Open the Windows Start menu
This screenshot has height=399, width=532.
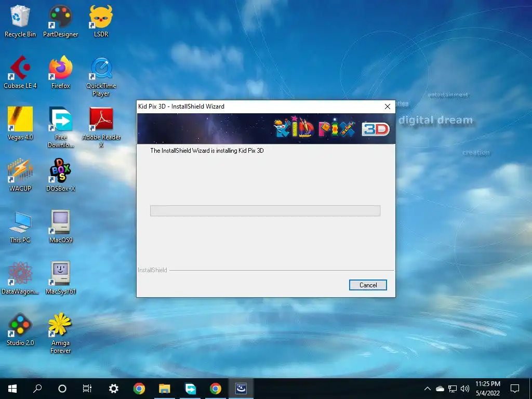(x=12, y=389)
